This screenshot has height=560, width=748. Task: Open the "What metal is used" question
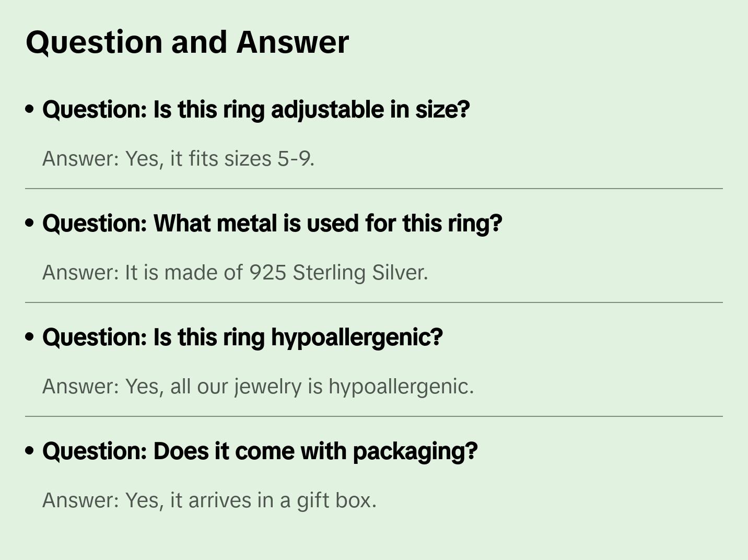pyautogui.click(x=272, y=224)
